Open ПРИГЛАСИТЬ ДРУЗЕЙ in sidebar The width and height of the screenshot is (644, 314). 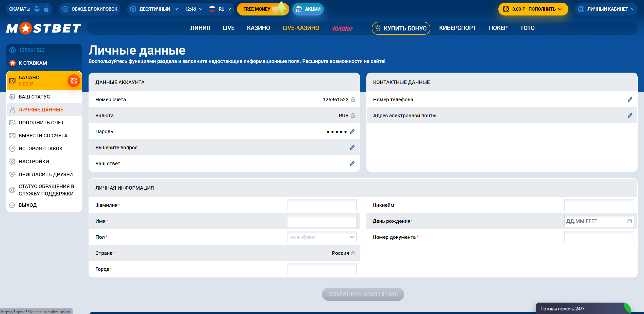pos(44,174)
